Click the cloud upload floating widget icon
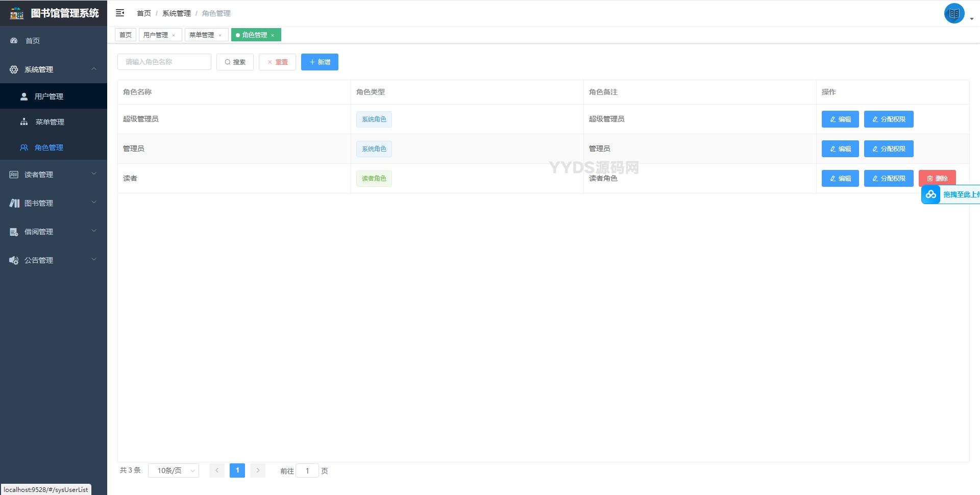The image size is (980, 495). [930, 194]
